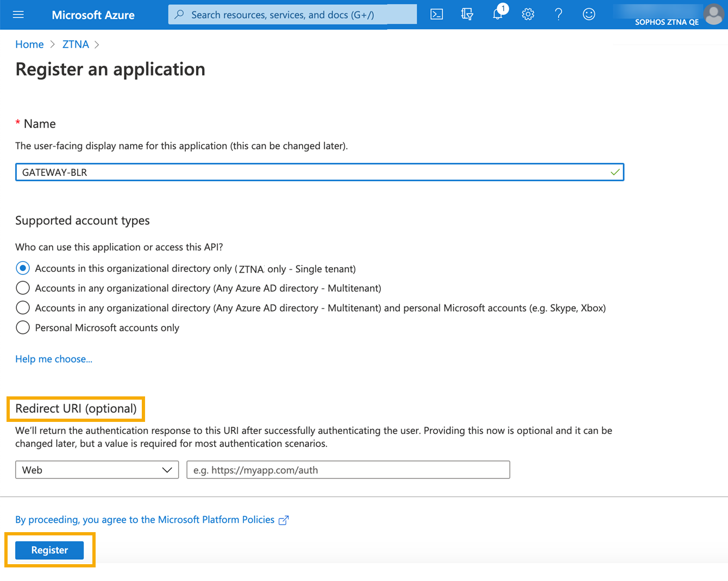Send feedback using the smiley icon
This screenshot has height=581, width=728.
588,15
